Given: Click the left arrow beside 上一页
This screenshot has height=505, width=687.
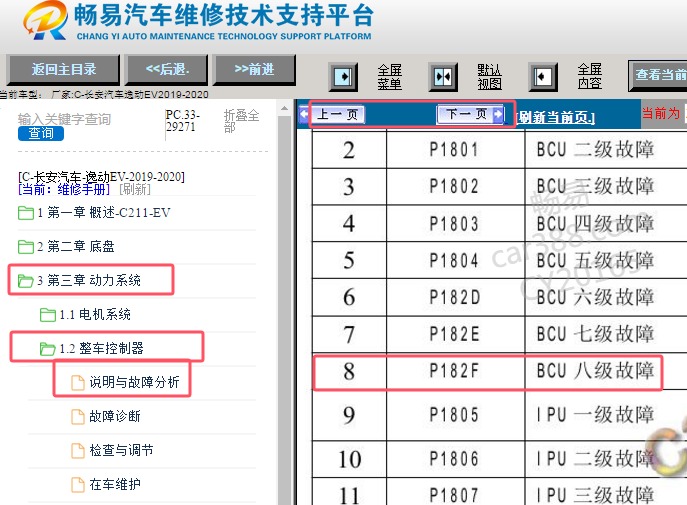Looking at the screenshot, I should point(304,115).
